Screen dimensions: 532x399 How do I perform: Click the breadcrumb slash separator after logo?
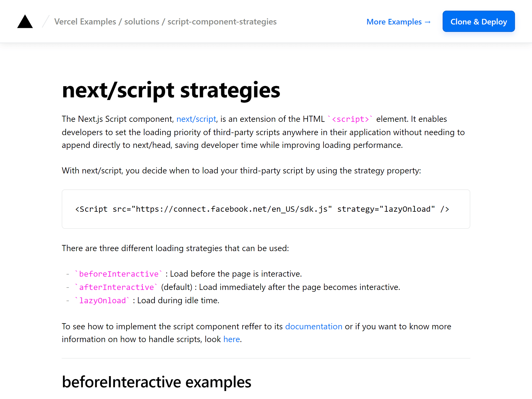click(45, 22)
